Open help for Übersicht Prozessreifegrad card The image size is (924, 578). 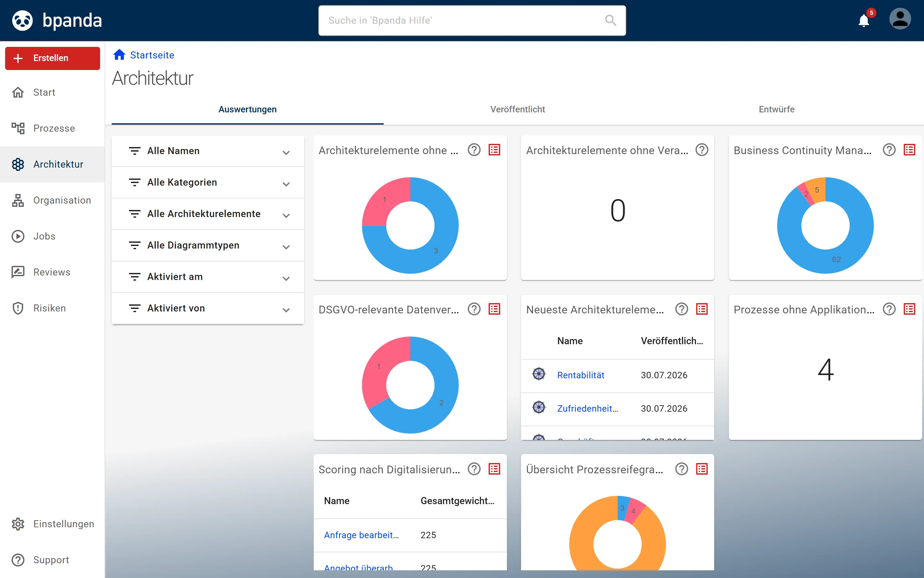click(x=681, y=469)
